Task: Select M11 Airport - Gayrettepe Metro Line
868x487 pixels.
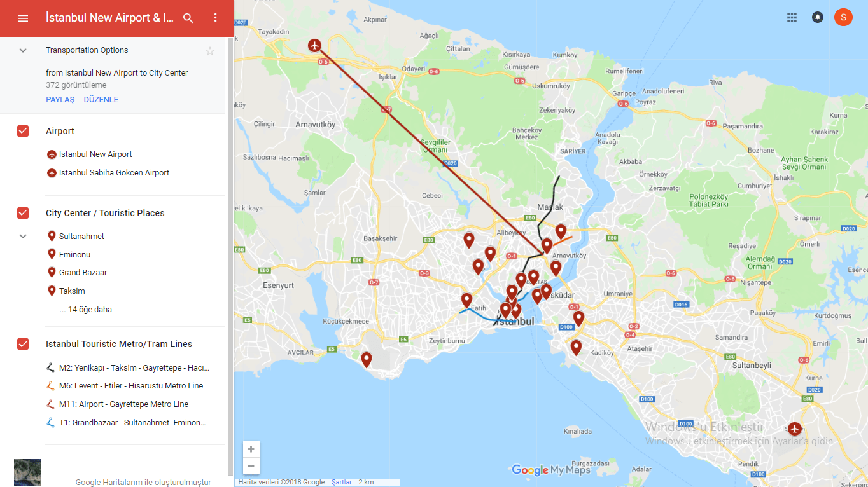Action: pos(124,404)
